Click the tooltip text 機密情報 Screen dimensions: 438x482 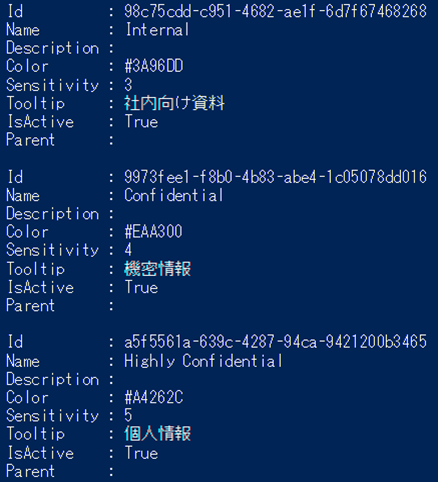pos(158,269)
